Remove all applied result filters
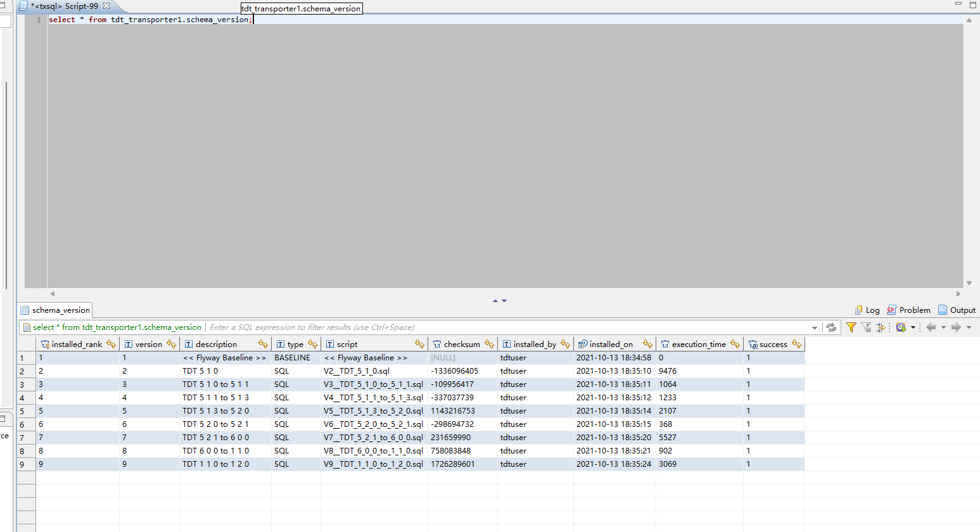Image resolution: width=980 pixels, height=532 pixels. tap(865, 327)
